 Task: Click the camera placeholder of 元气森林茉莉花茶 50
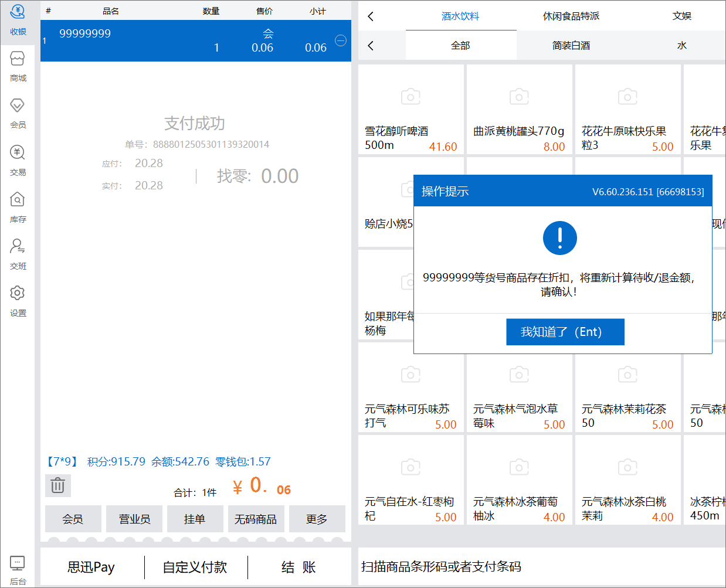click(627, 374)
